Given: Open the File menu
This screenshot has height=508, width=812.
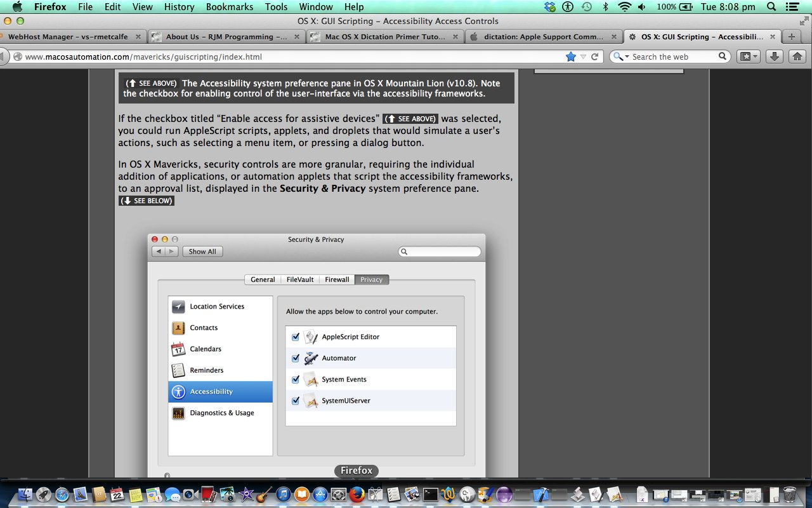Looking at the screenshot, I should [85, 7].
